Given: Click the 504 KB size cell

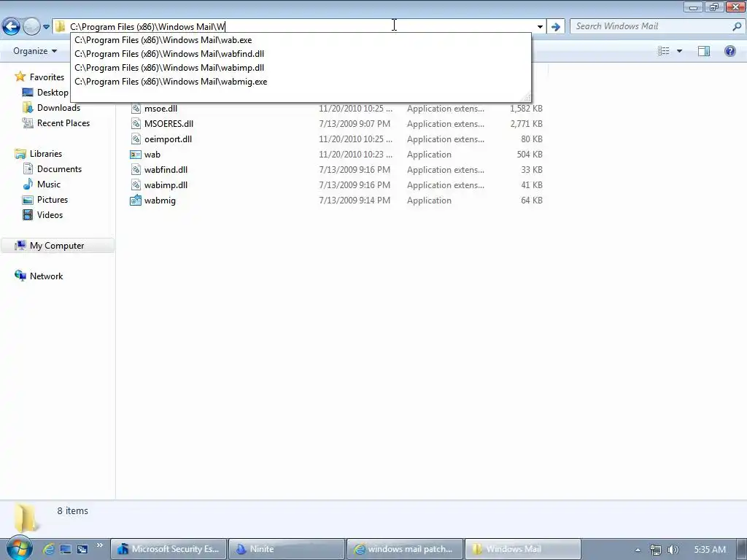Looking at the screenshot, I should coord(530,155).
